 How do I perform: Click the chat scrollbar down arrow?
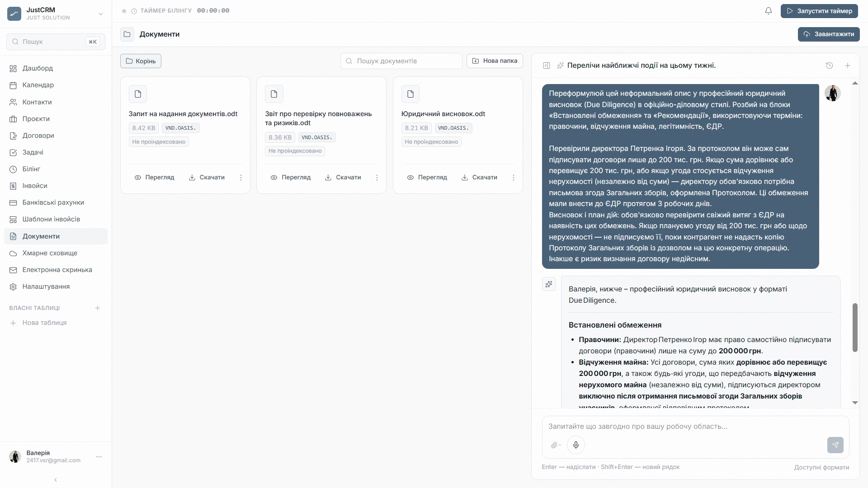coord(855,403)
